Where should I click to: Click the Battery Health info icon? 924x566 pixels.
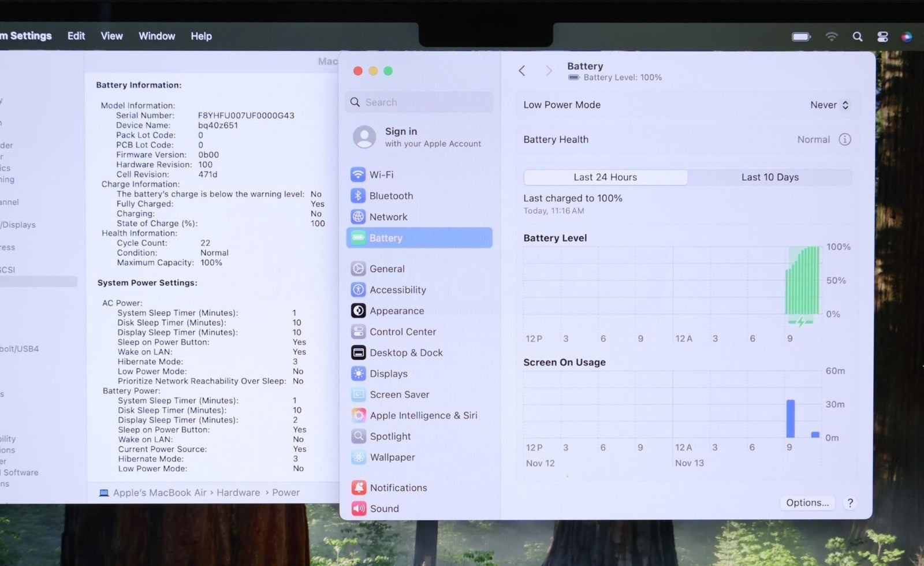[x=844, y=140]
